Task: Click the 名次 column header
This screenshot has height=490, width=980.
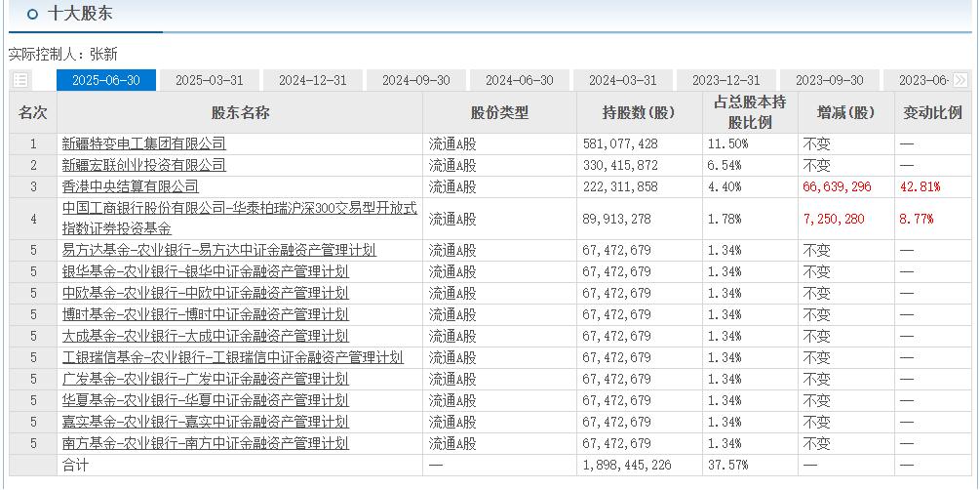Action: click(32, 112)
